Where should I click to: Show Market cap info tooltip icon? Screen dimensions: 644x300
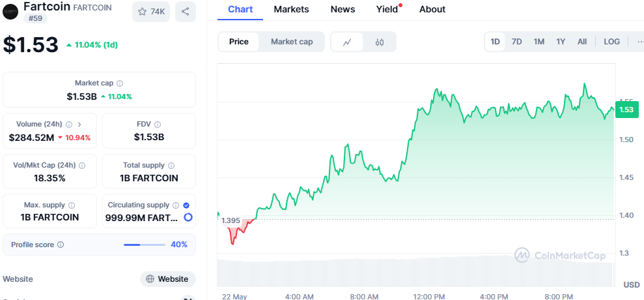tap(120, 83)
